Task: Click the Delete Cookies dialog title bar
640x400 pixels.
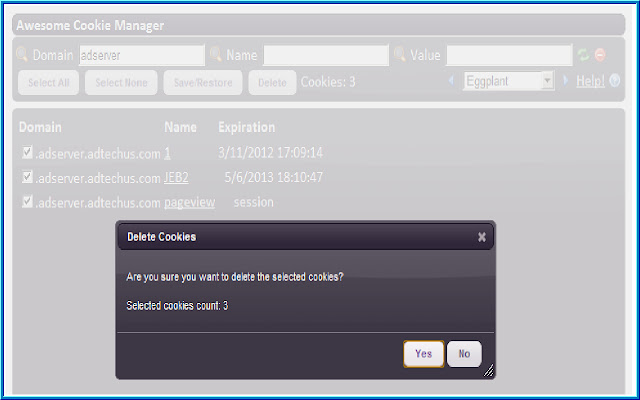Action: [306, 237]
